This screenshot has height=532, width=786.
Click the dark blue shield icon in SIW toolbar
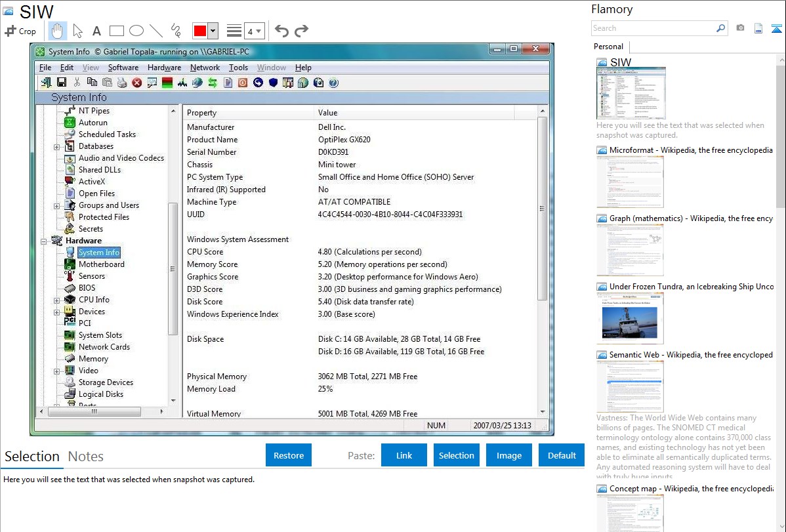273,83
